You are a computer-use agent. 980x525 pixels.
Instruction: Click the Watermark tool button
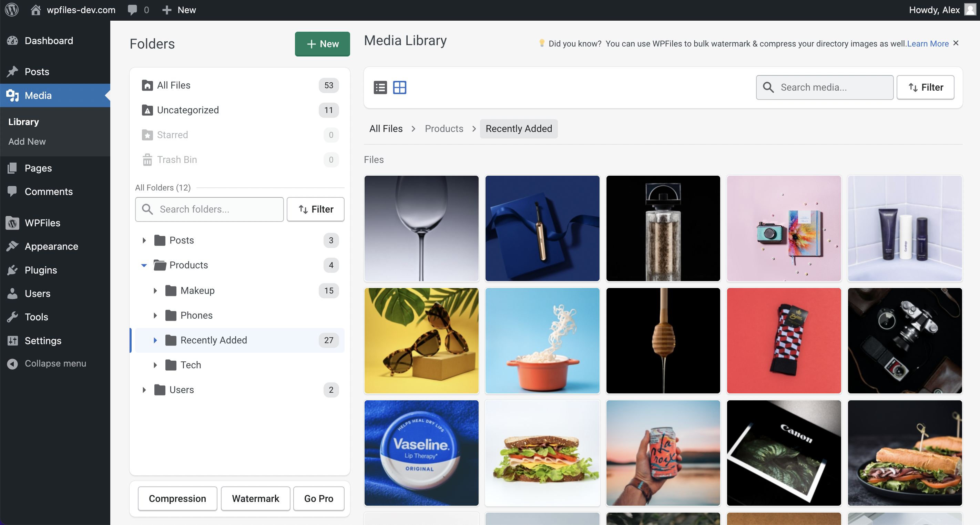(255, 498)
